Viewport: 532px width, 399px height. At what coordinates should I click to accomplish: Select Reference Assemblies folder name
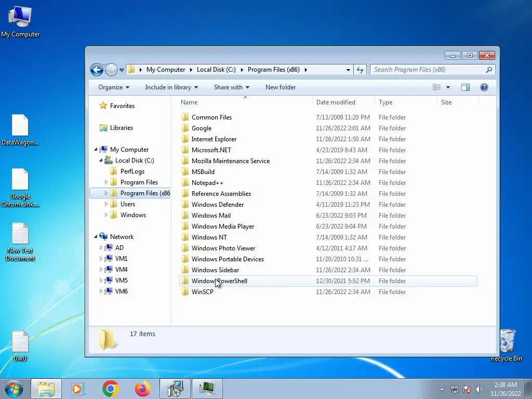(x=221, y=193)
